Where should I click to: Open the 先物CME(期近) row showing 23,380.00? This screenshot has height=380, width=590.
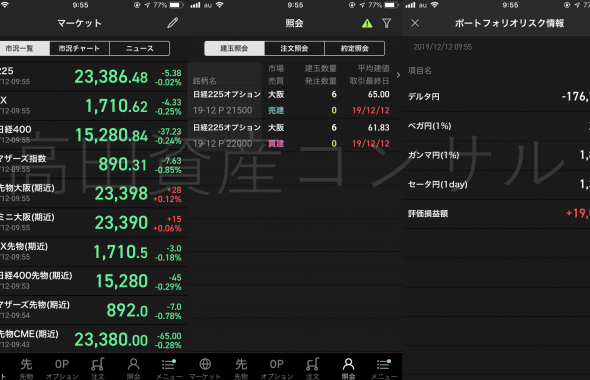pyautogui.click(x=93, y=339)
